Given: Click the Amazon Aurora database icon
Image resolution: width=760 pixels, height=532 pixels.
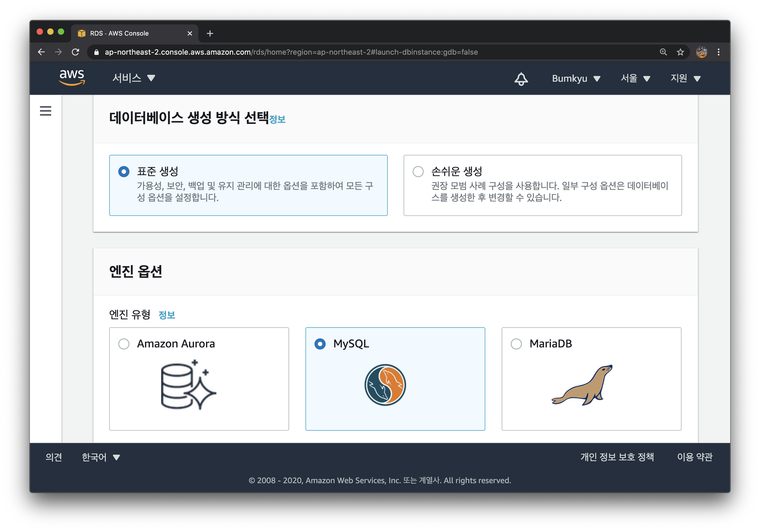Looking at the screenshot, I should [x=188, y=385].
